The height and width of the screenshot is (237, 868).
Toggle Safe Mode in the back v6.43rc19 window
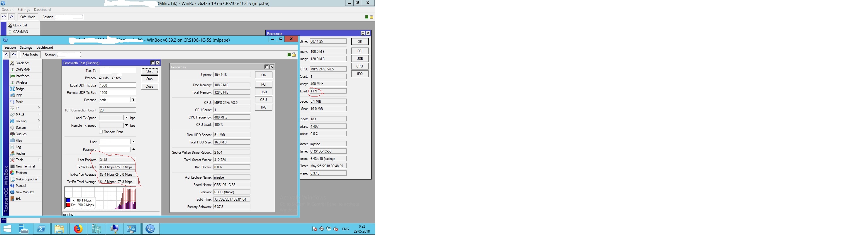[x=28, y=17]
